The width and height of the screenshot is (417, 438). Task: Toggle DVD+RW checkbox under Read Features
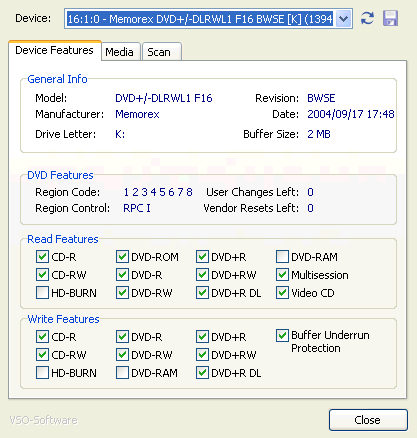(202, 275)
